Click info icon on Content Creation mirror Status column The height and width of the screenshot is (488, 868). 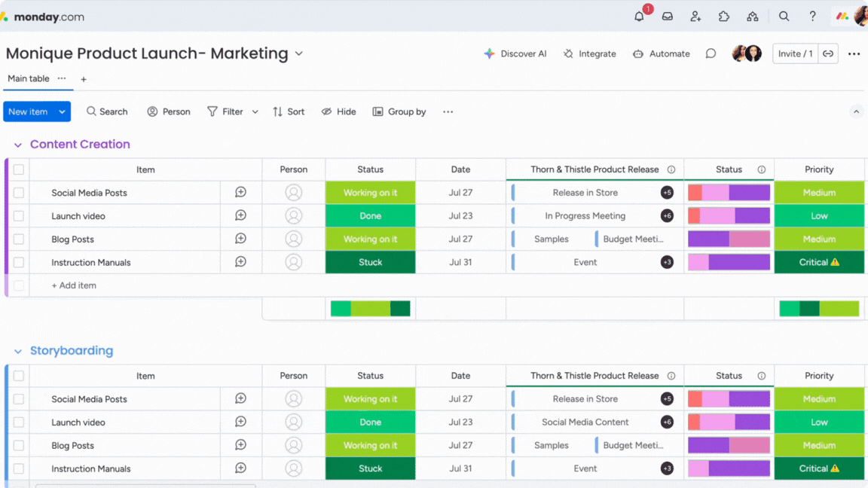[762, 169]
